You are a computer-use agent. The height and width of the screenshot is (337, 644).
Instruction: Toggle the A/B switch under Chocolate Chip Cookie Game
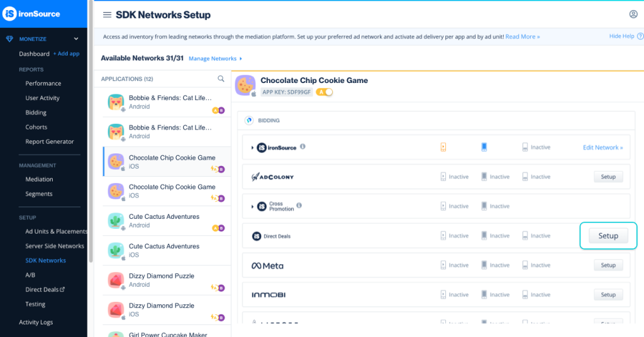[x=325, y=92]
